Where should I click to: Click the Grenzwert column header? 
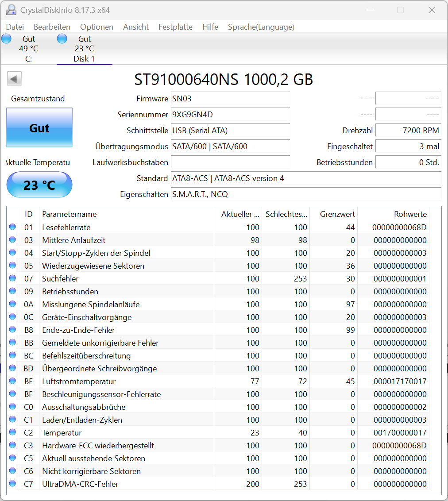pos(334,214)
